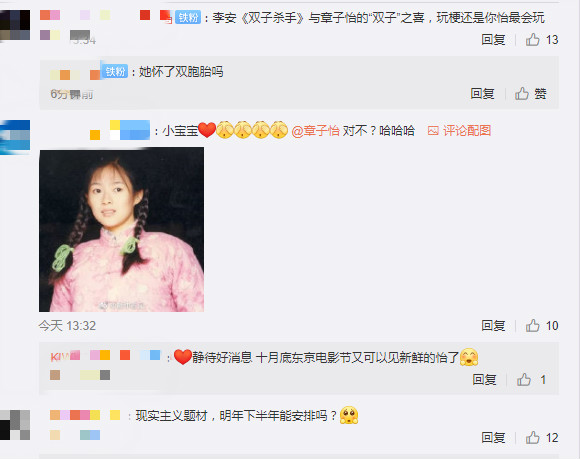Reply to the 李安《双子杀手》 comment
Viewport: 580px width, 459px height.
pyautogui.click(x=493, y=40)
